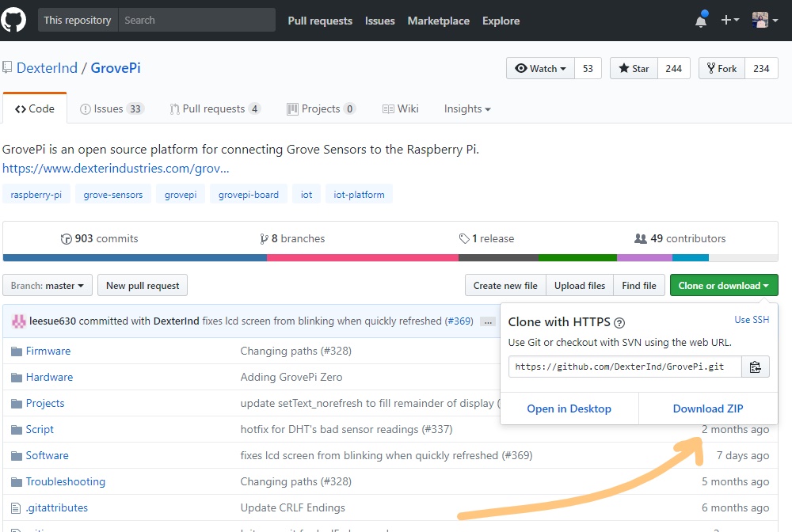Click Create new file button
Viewport: 792px width, 532px height.
(x=505, y=286)
